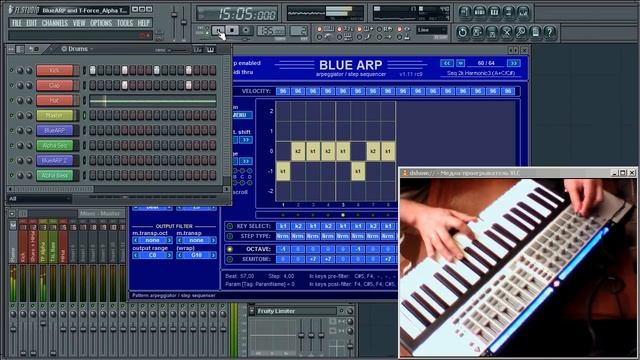Open the Line snap dropdown
Image resolution: width=640 pixels, height=360 pixels.
pos(432,30)
